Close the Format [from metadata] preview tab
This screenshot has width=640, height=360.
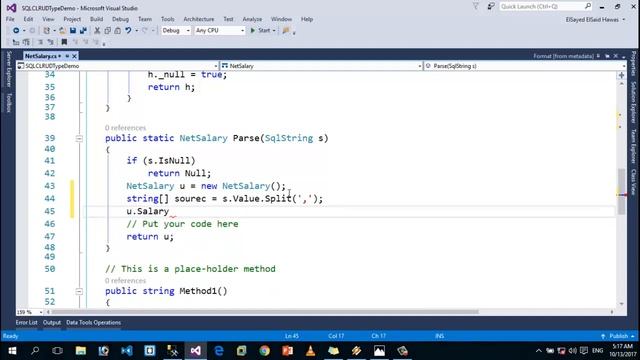pos(616,56)
